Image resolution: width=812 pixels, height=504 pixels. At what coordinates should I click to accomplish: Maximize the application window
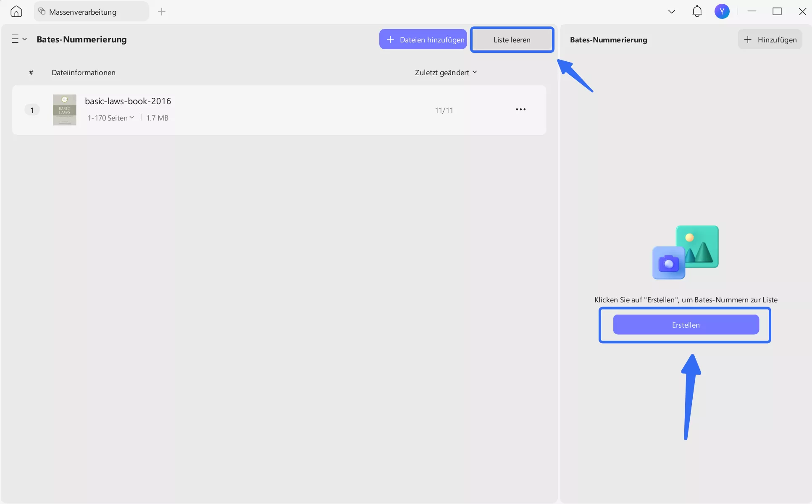click(x=777, y=11)
